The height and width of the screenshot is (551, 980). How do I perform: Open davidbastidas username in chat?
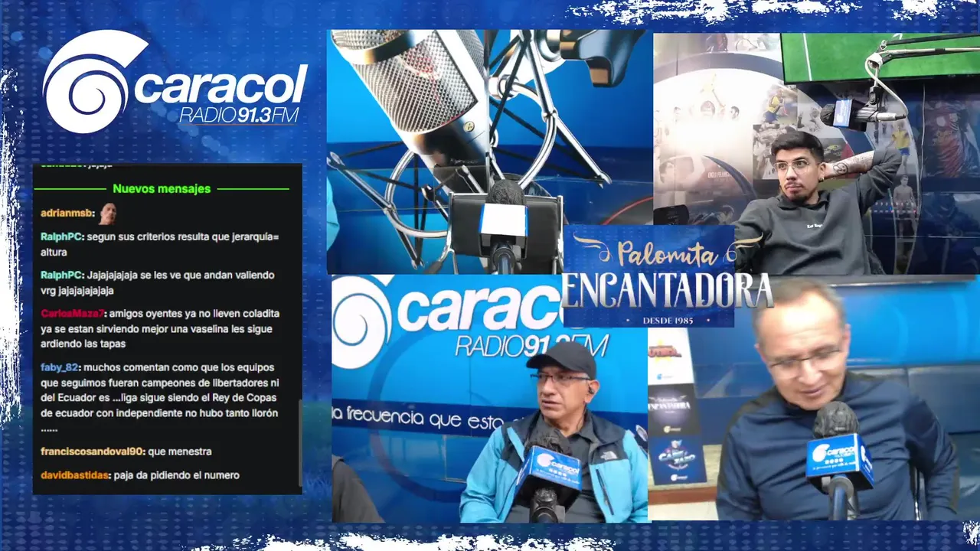[x=75, y=475]
